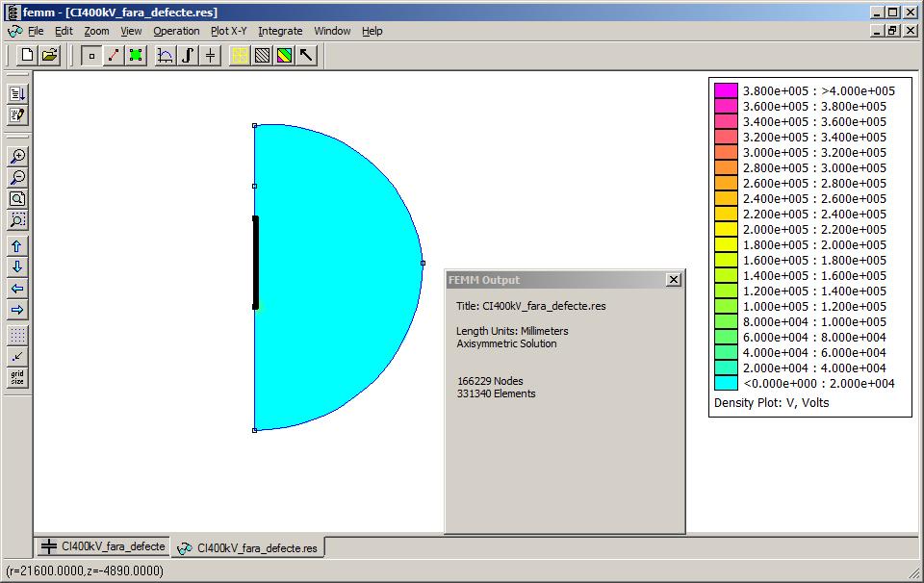Click the cyan semicircular solution region

coord(339,277)
